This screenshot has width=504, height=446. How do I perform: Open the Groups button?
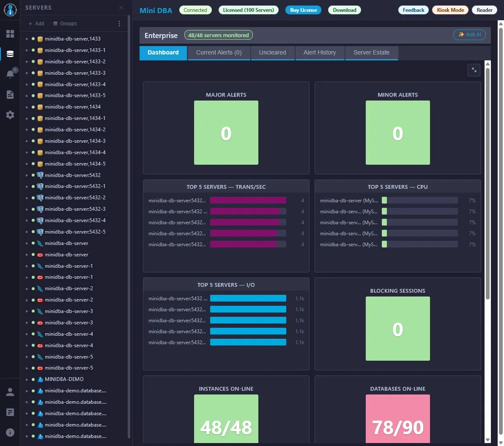[65, 23]
